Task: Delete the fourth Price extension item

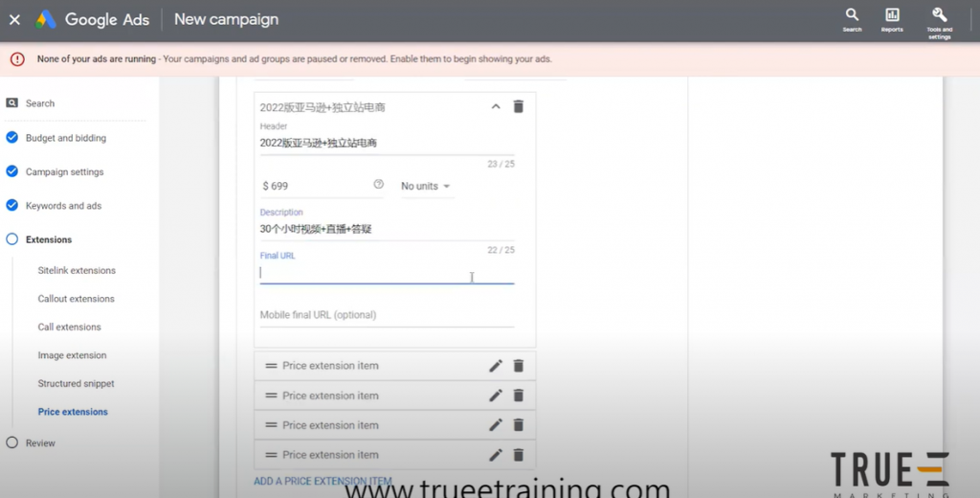Action: (518, 455)
